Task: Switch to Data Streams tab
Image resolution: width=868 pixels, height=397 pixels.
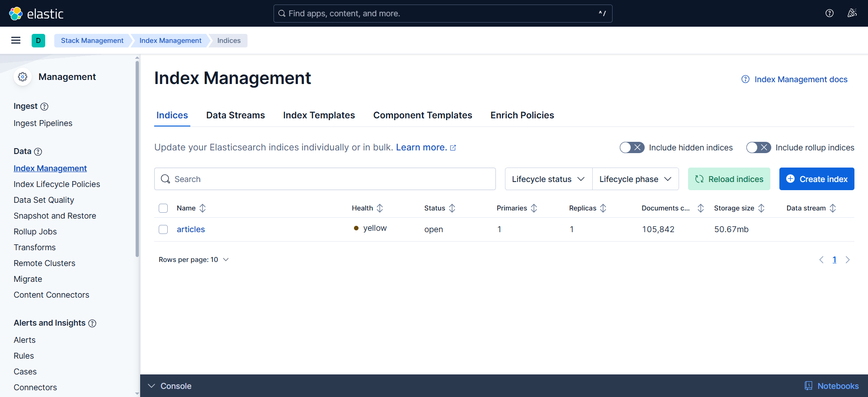Action: [x=236, y=115]
